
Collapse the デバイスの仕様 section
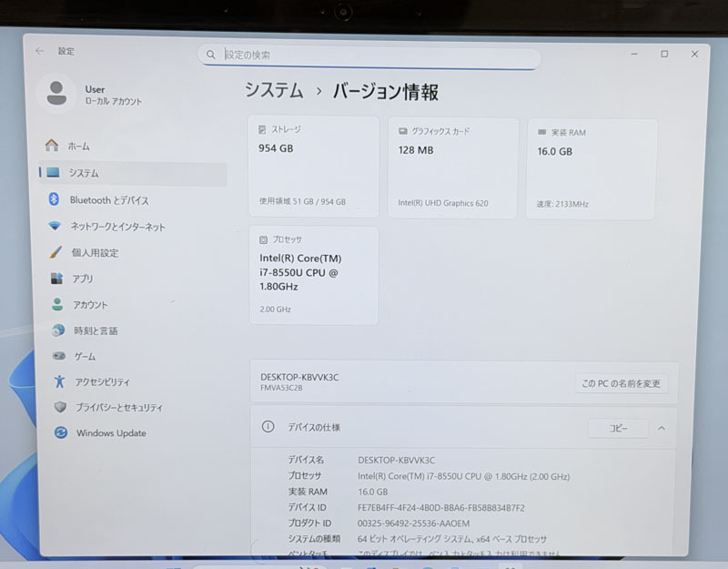click(662, 428)
